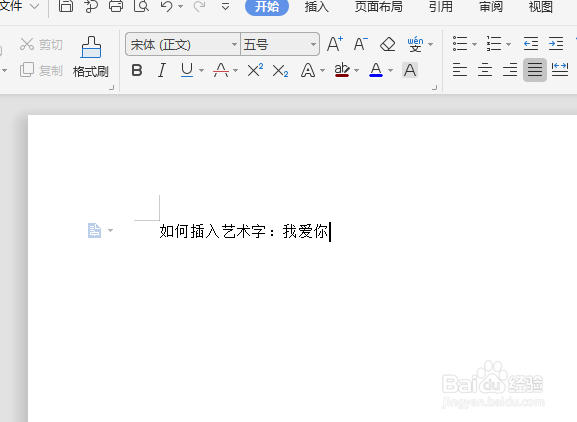Clear formatting with the eraser icon
The image size is (577, 422).
coord(387,45)
